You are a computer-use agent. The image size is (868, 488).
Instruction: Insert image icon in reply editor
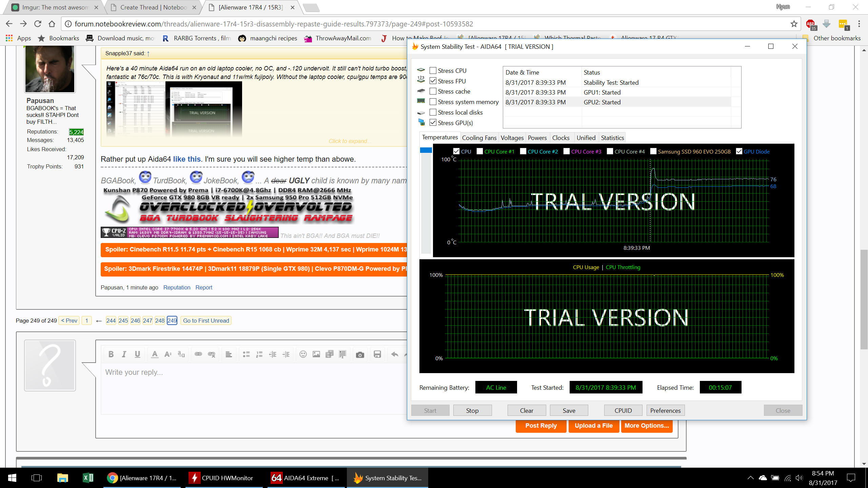pos(316,354)
